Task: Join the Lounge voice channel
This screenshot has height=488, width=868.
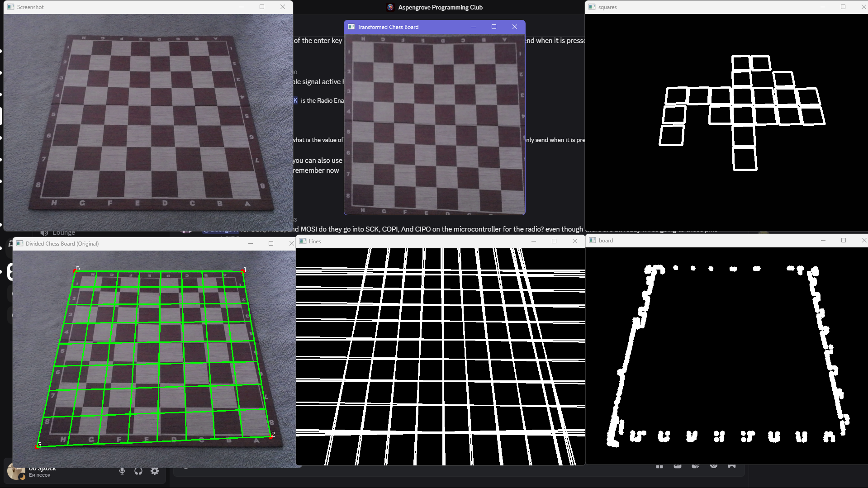Action: click(x=63, y=233)
